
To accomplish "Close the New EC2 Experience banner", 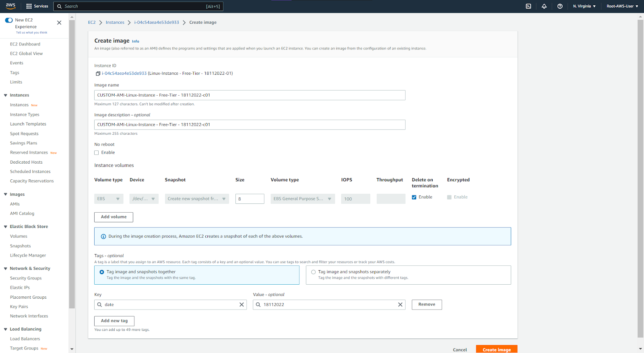I will click(x=59, y=23).
